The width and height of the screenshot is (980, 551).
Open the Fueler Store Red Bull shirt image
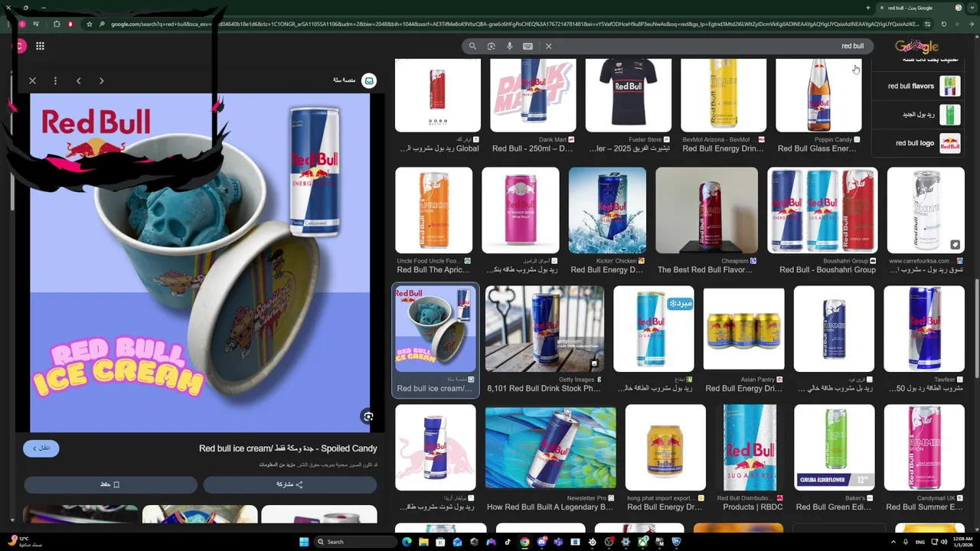pyautogui.click(x=628, y=95)
